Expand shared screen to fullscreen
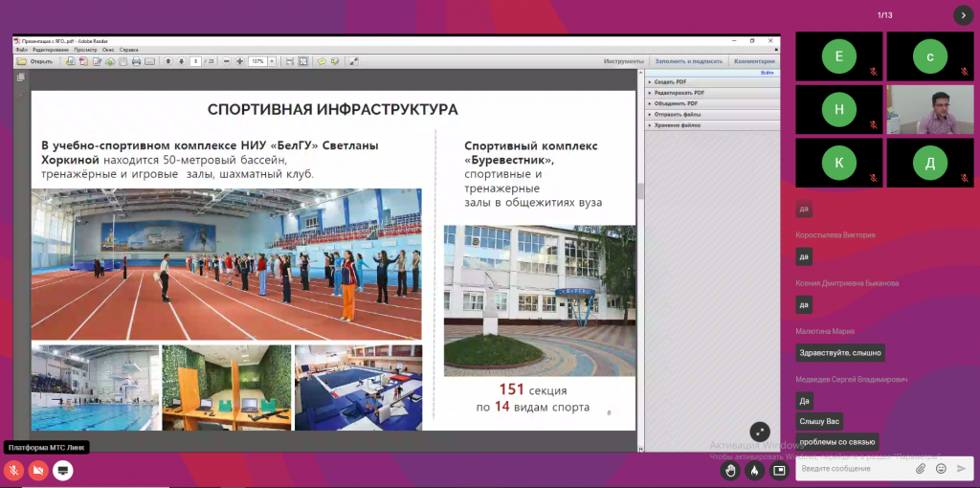The width and height of the screenshot is (980, 488). point(760,432)
